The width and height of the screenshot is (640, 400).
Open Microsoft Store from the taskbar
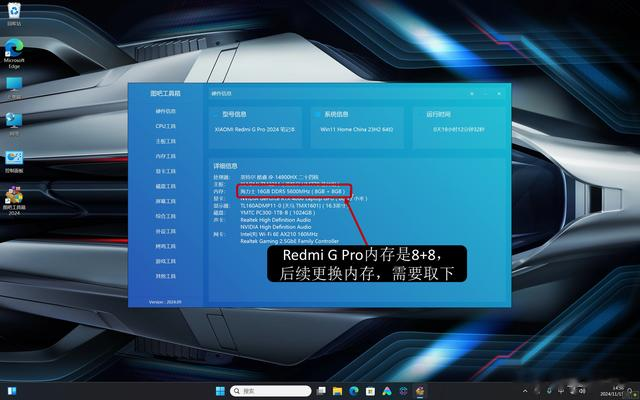pyautogui.click(x=370, y=391)
